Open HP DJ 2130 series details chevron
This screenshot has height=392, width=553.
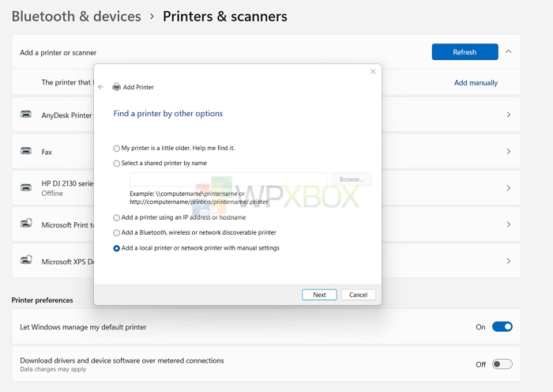[508, 188]
